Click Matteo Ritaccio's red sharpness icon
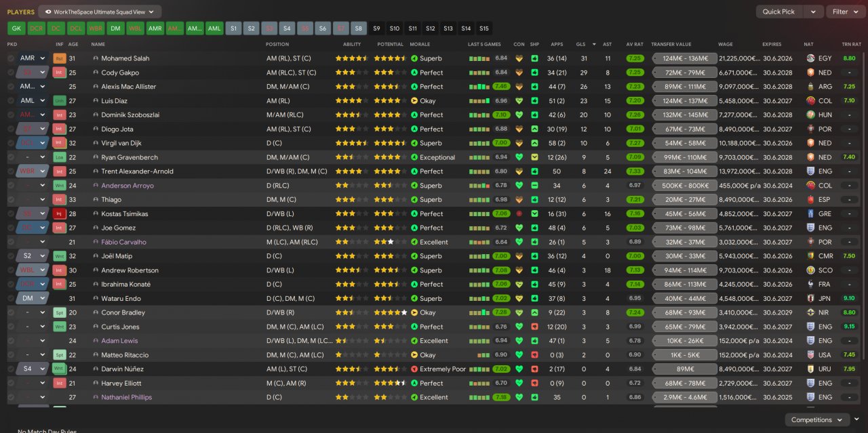This screenshot has height=433, width=868. tap(535, 355)
